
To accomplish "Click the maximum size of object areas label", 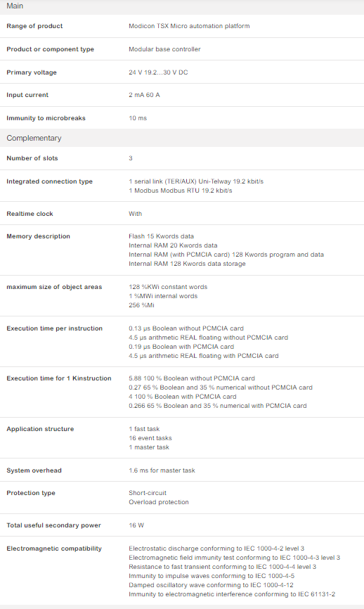I will [x=54, y=287].
